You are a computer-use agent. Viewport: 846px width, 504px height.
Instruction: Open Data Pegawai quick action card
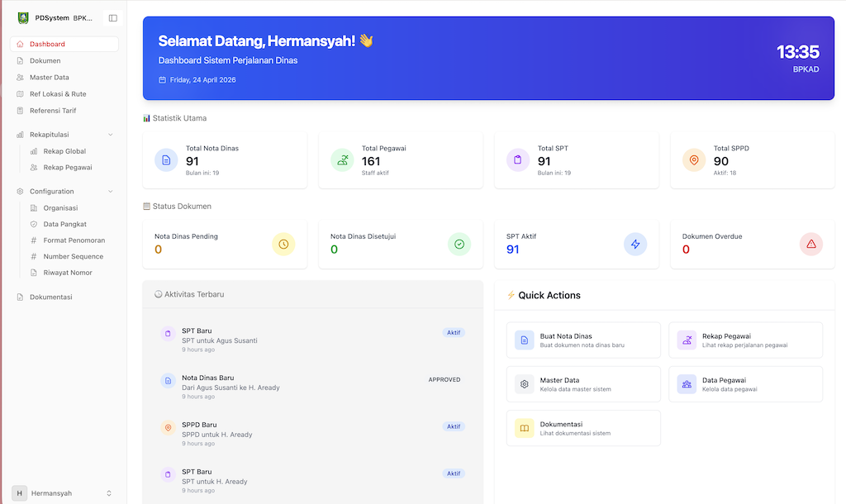[746, 384]
